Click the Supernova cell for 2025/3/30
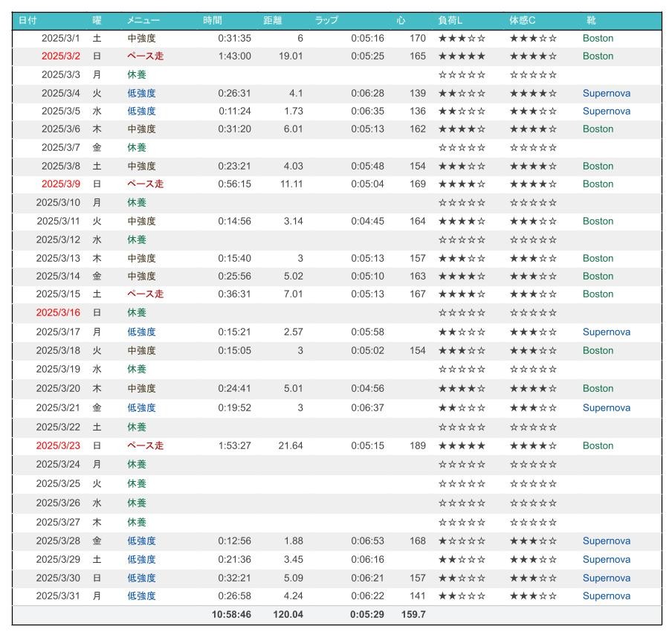 607,578
